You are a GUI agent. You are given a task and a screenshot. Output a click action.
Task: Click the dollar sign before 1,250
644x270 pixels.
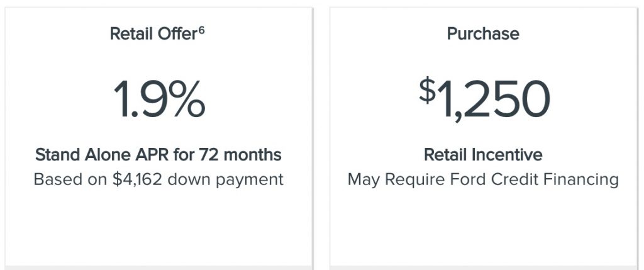[427, 90]
